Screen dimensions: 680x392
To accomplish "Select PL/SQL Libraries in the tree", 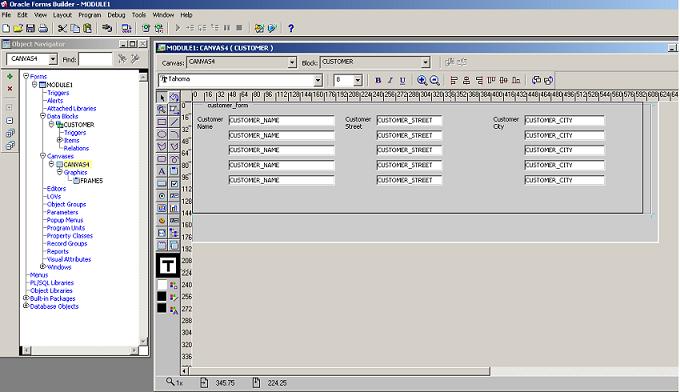I will (52, 283).
